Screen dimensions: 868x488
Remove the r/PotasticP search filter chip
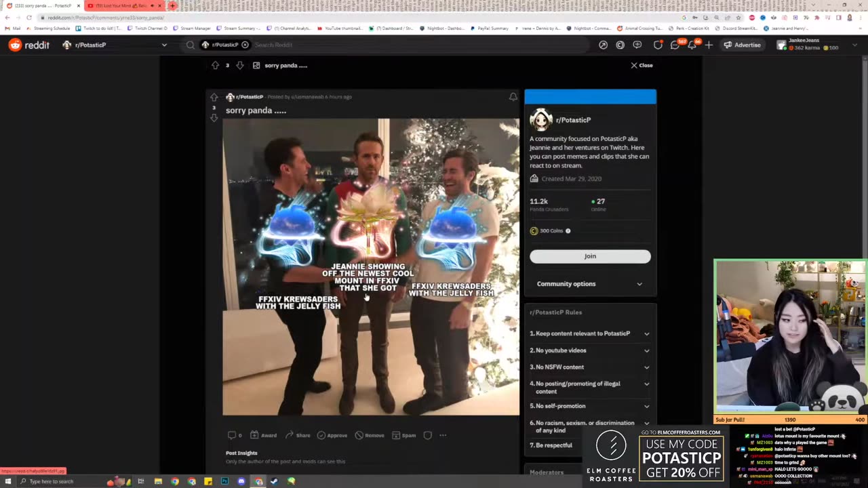(245, 45)
